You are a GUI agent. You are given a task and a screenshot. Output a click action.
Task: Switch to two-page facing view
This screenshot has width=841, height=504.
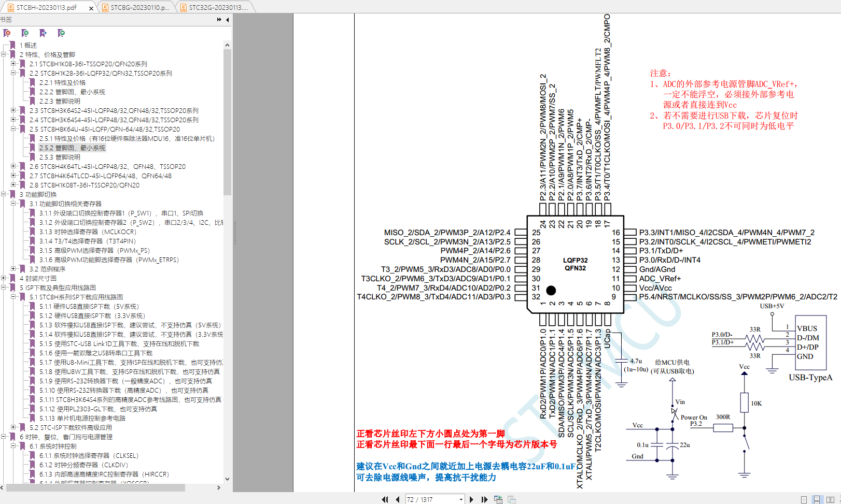point(830,499)
